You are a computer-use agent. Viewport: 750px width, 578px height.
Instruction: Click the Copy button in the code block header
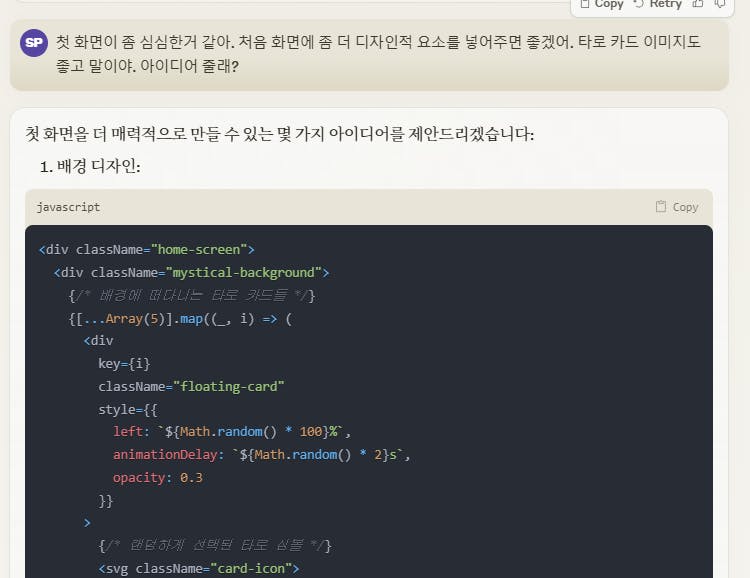(x=677, y=207)
